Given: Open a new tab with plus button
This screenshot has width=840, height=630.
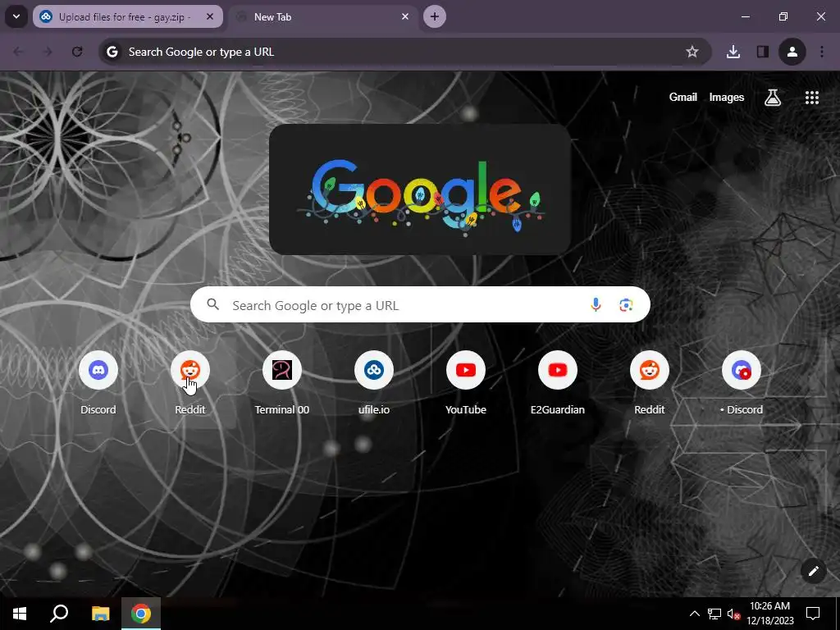Looking at the screenshot, I should pyautogui.click(x=435, y=16).
